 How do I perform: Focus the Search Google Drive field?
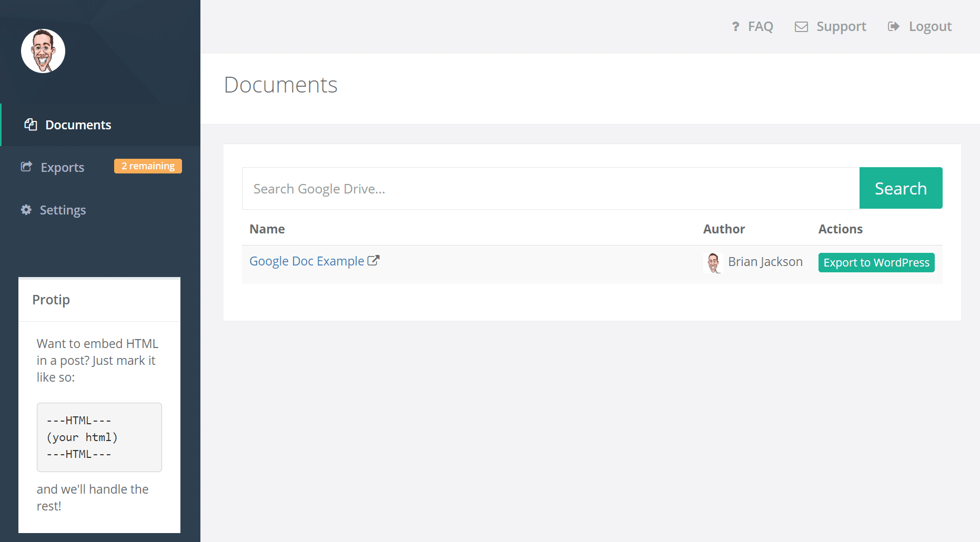(x=551, y=188)
